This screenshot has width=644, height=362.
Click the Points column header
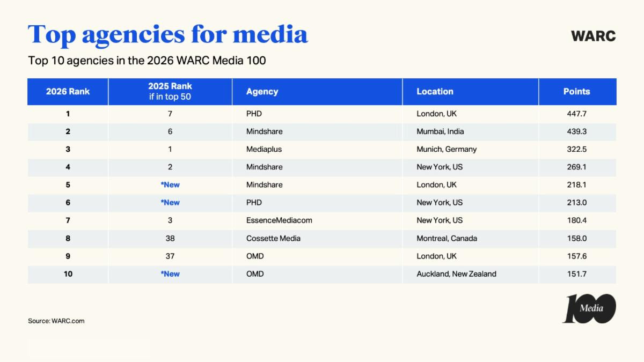[577, 91]
